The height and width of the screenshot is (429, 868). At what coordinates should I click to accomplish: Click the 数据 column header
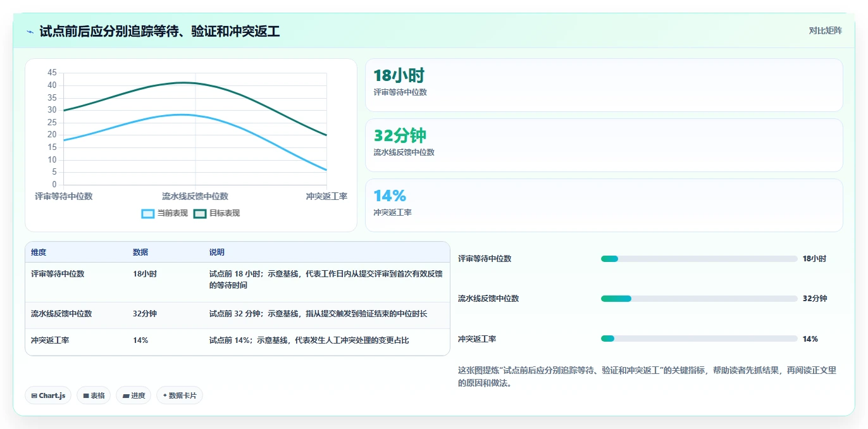pyautogui.click(x=140, y=252)
